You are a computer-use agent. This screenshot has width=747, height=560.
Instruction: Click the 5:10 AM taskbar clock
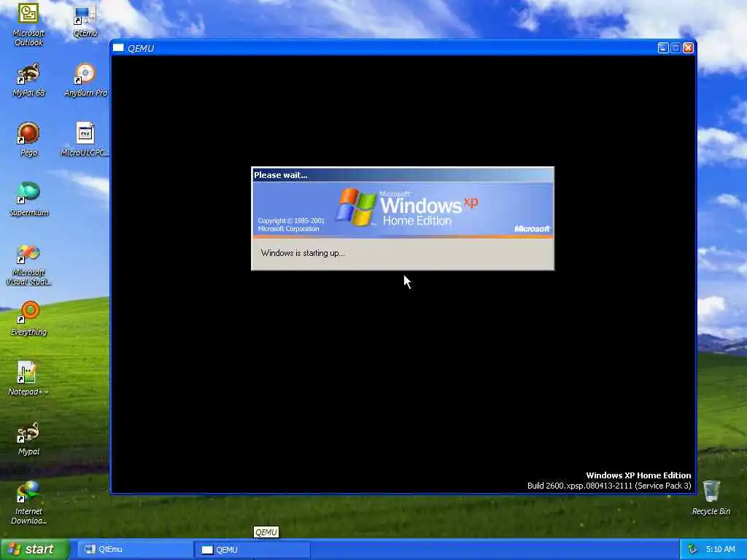(x=720, y=549)
